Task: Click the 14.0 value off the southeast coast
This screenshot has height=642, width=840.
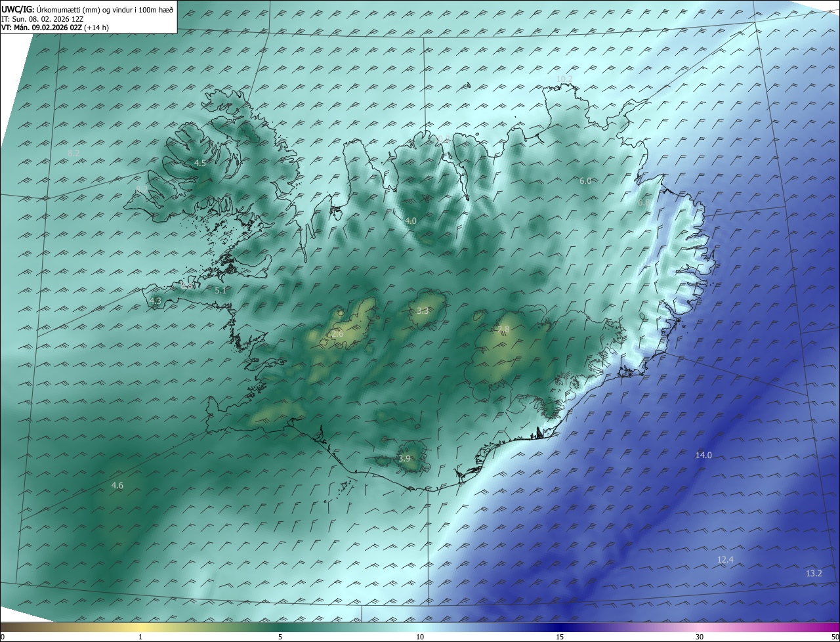Action: [703, 455]
